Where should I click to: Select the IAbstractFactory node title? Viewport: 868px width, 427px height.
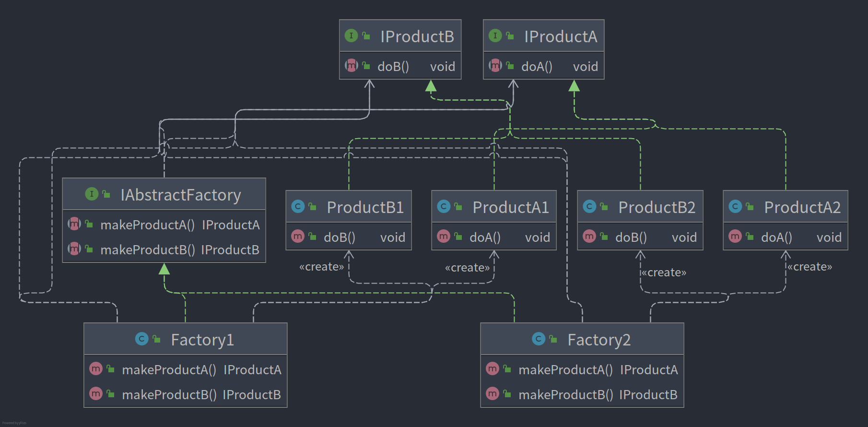point(181,195)
